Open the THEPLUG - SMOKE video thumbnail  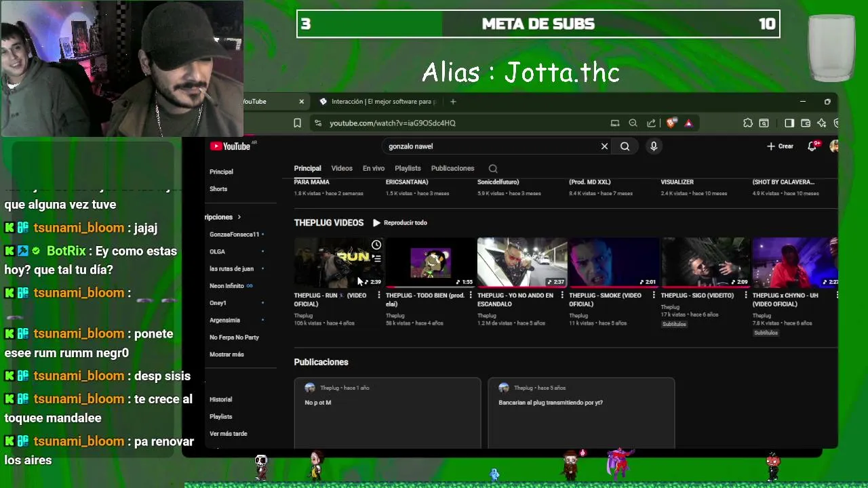pos(614,262)
